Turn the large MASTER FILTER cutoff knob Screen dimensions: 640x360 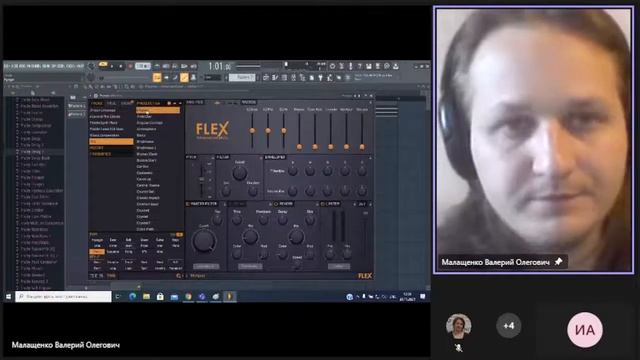204,241
